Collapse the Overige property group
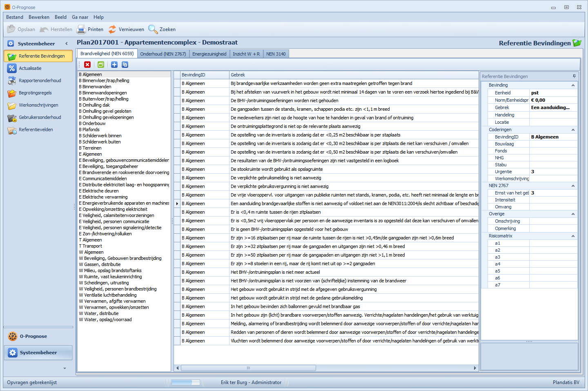The image size is (588, 391). pos(573,214)
